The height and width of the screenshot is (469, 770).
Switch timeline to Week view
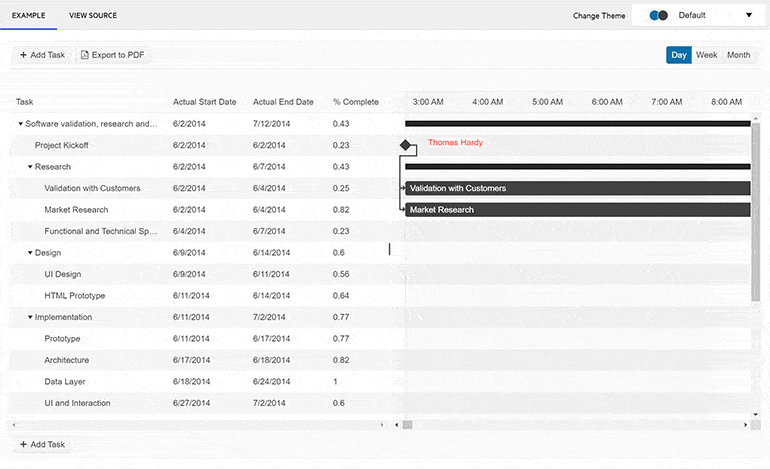click(x=707, y=55)
